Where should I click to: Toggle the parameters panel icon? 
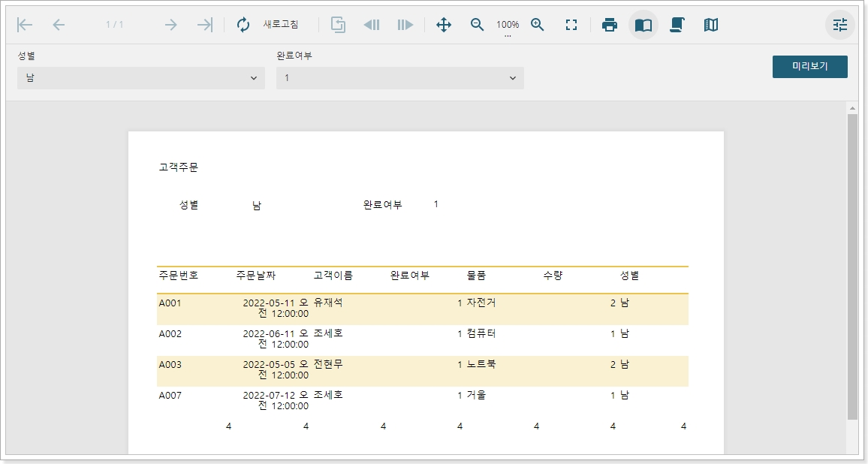coord(839,25)
